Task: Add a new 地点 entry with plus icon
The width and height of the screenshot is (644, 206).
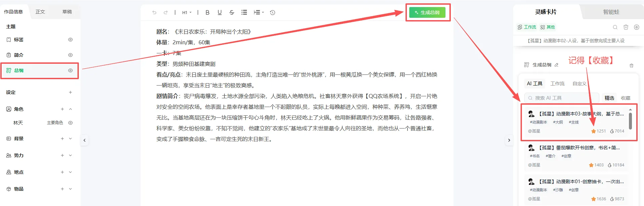Action: [x=62, y=172]
